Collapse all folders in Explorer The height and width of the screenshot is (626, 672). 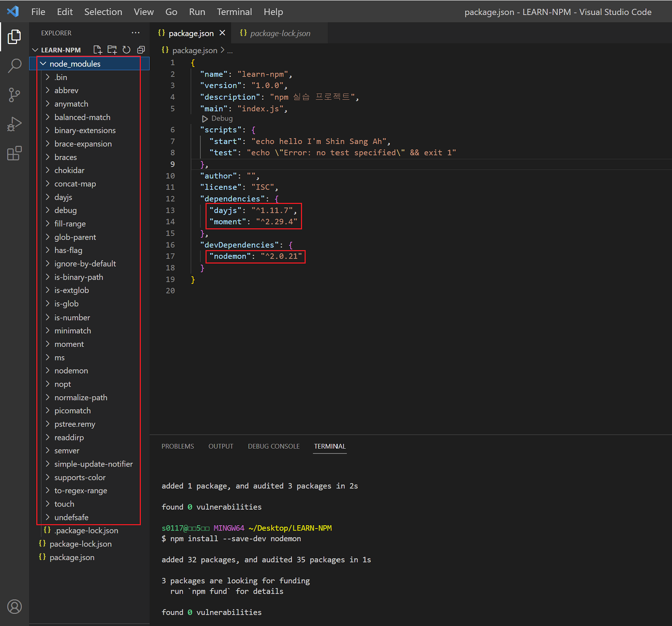[141, 49]
